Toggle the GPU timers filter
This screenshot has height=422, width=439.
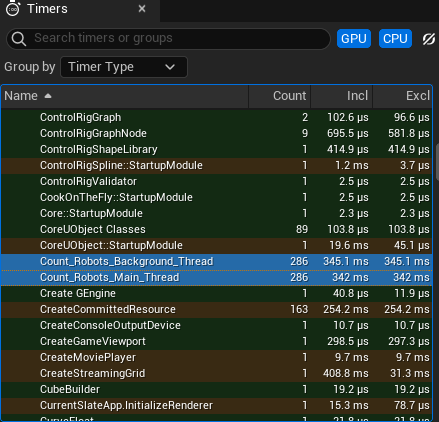[354, 39]
